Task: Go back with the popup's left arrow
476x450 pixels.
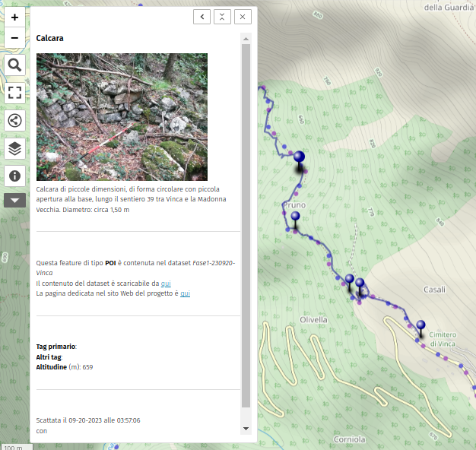Action: tap(202, 17)
